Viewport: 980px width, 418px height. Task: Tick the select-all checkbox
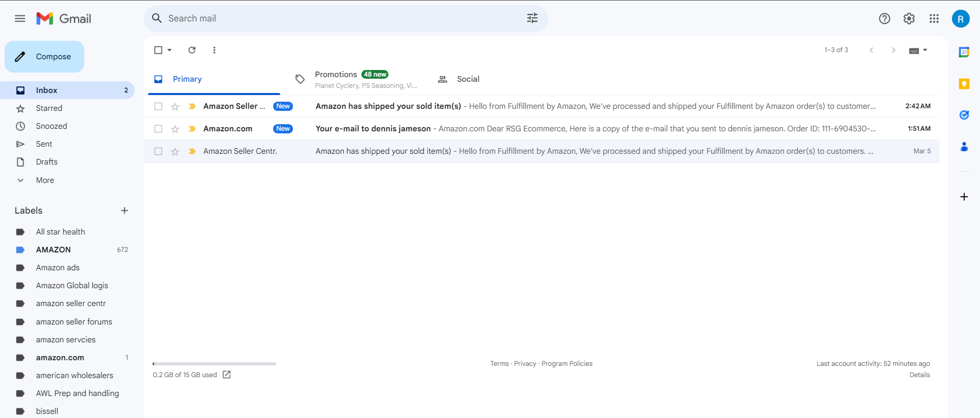[158, 50]
